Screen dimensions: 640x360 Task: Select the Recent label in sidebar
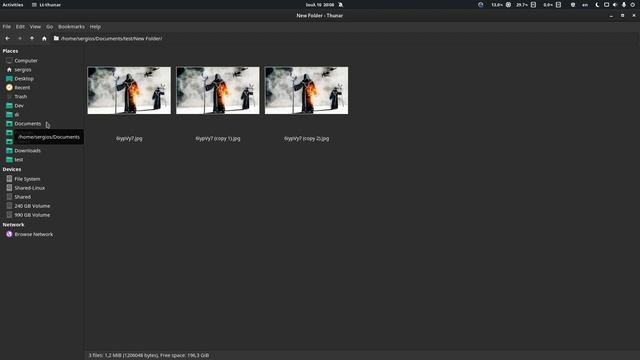point(22,88)
